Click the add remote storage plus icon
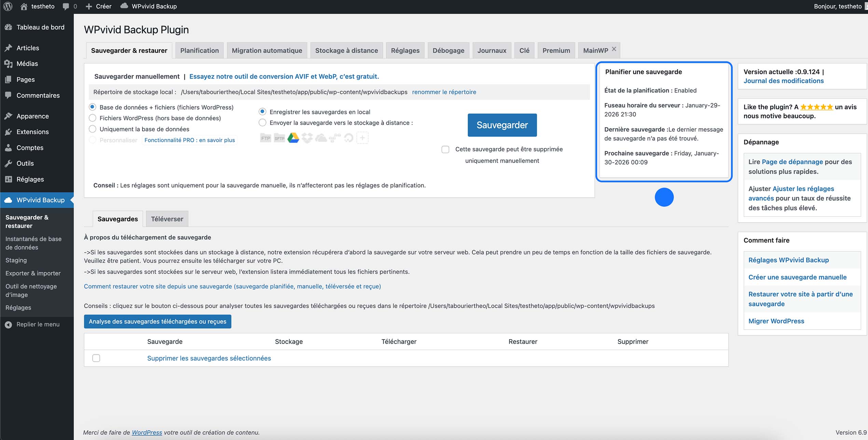The image size is (868, 440). click(362, 137)
